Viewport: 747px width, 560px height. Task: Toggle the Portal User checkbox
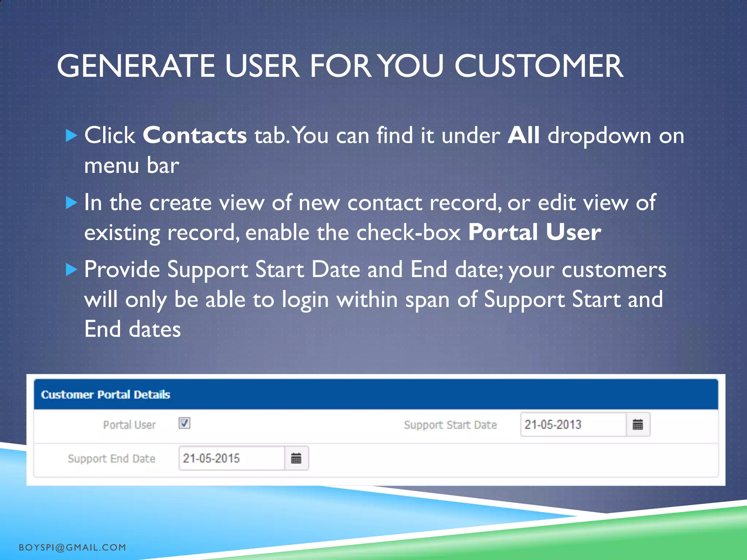[x=184, y=423]
